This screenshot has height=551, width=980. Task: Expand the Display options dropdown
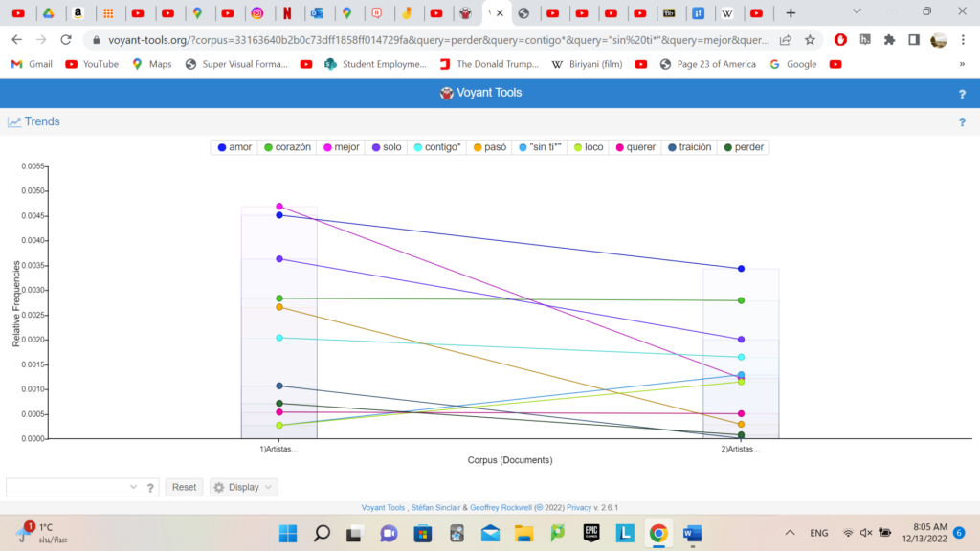(244, 487)
